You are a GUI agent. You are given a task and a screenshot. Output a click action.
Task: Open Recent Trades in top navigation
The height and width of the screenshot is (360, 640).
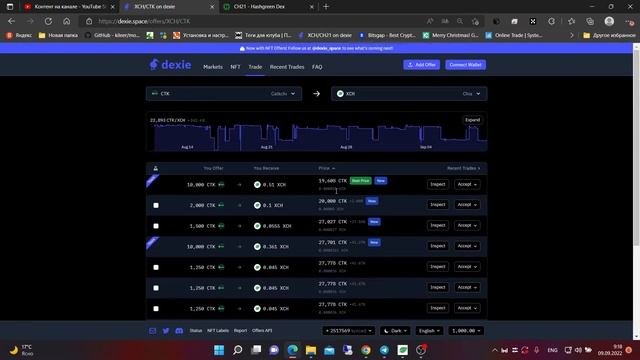click(287, 67)
